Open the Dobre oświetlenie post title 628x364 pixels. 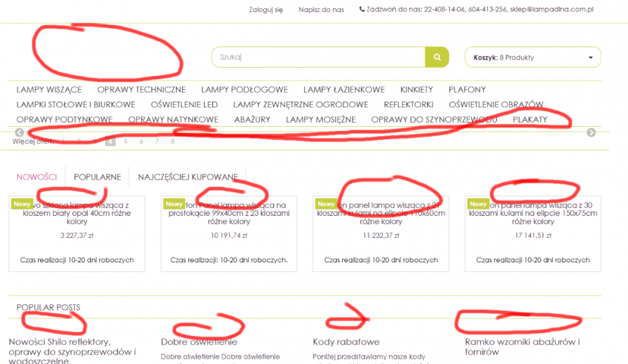pos(199,342)
